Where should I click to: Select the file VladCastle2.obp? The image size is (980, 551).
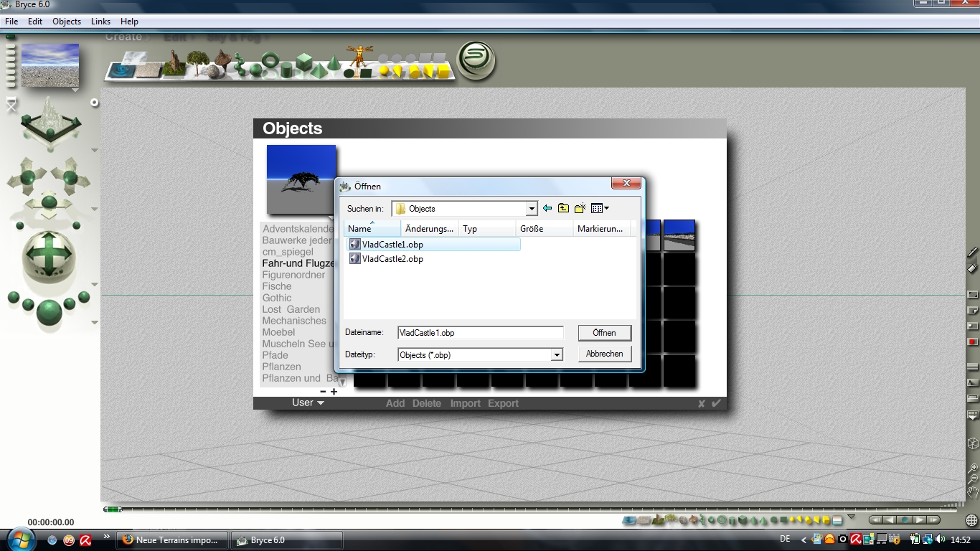pyautogui.click(x=386, y=259)
